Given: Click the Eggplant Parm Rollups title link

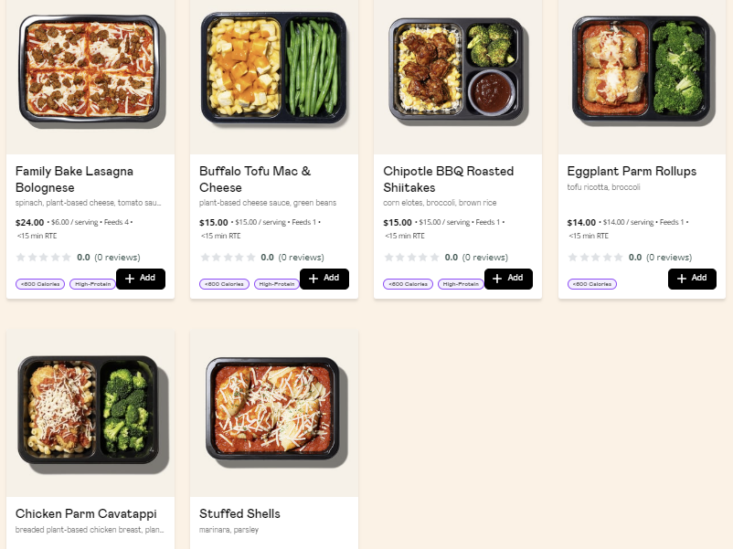Looking at the screenshot, I should pos(632,171).
